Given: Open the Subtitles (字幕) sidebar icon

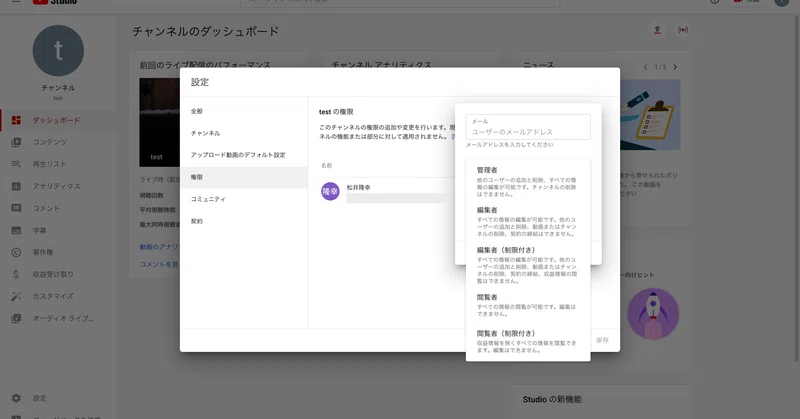Looking at the screenshot, I should pyautogui.click(x=16, y=231).
